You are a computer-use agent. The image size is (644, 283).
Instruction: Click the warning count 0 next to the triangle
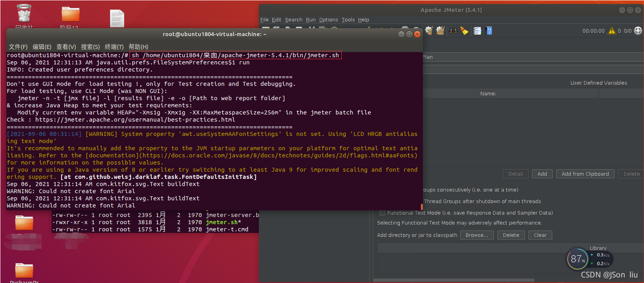coord(619,31)
